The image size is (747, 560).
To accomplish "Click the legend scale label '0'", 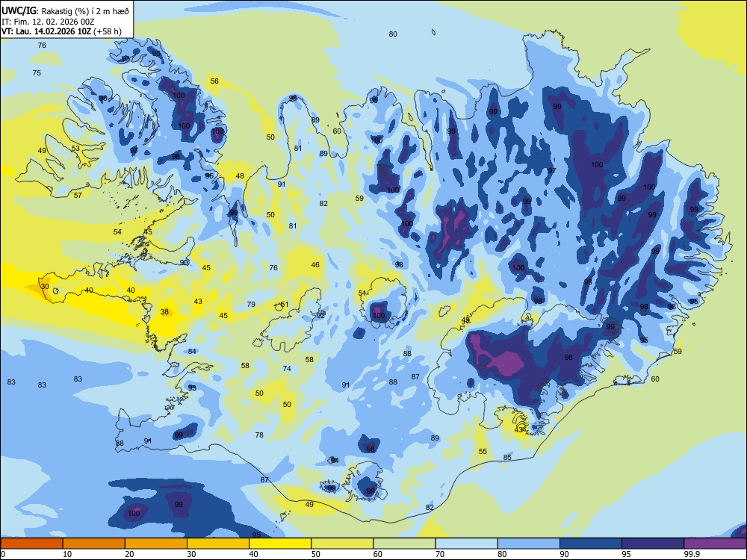I will [x=3, y=554].
